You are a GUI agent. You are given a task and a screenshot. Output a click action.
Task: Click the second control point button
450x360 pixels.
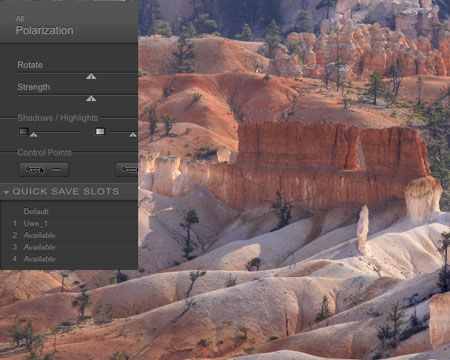tap(127, 170)
